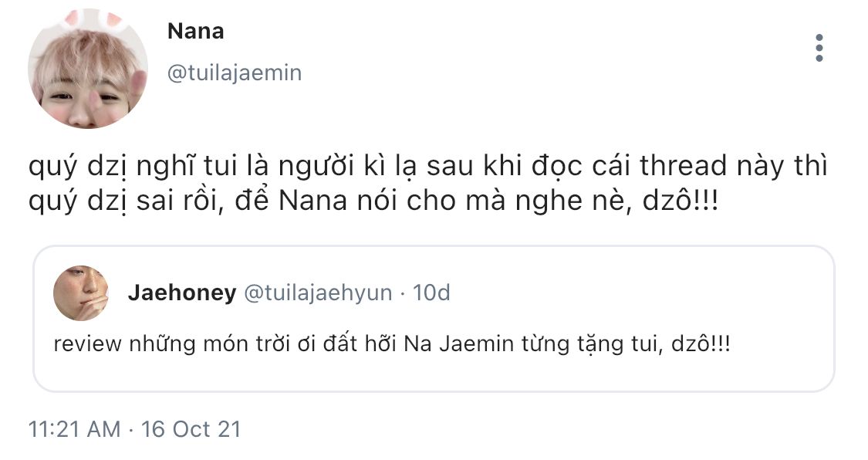Viewport: 868px width, 460px height.
Task: Open the three-dot more options menu
Action: [x=819, y=48]
